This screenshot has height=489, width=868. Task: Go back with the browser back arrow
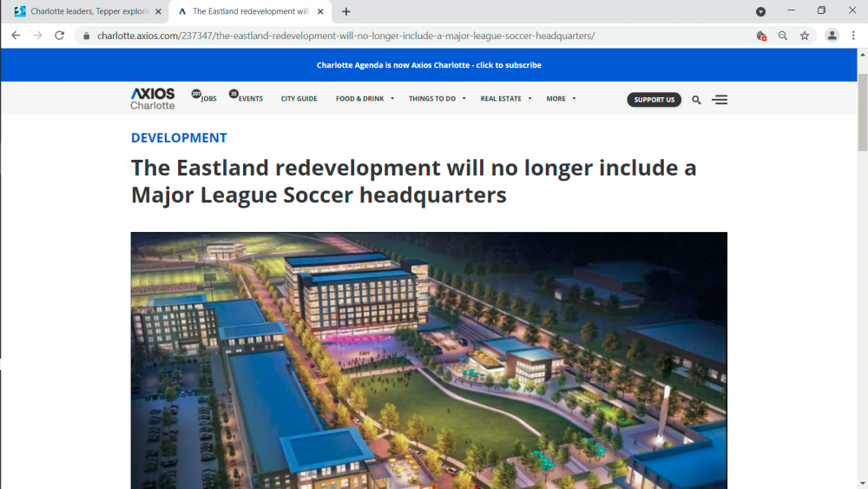[x=16, y=36]
